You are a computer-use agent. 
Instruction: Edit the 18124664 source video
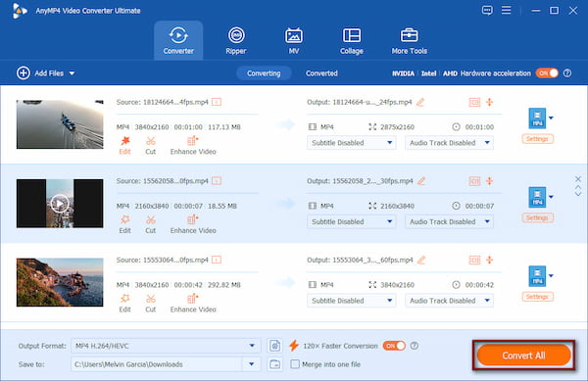124,145
